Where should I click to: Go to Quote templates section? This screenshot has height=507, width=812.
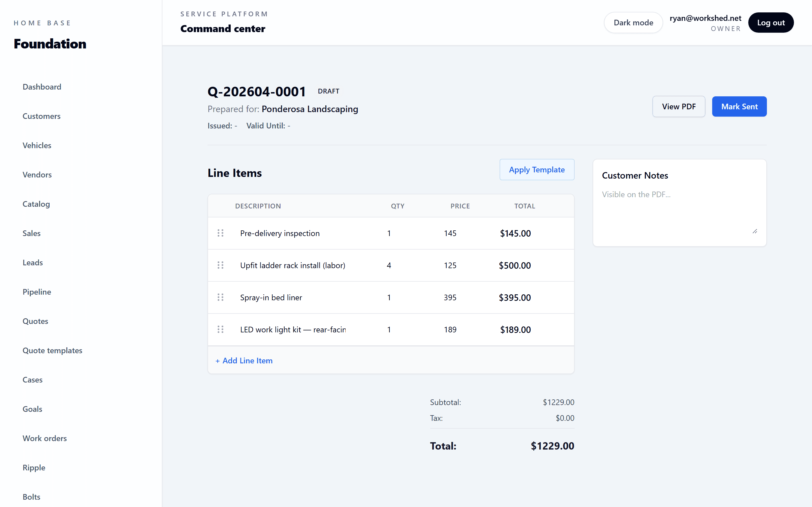coord(52,350)
